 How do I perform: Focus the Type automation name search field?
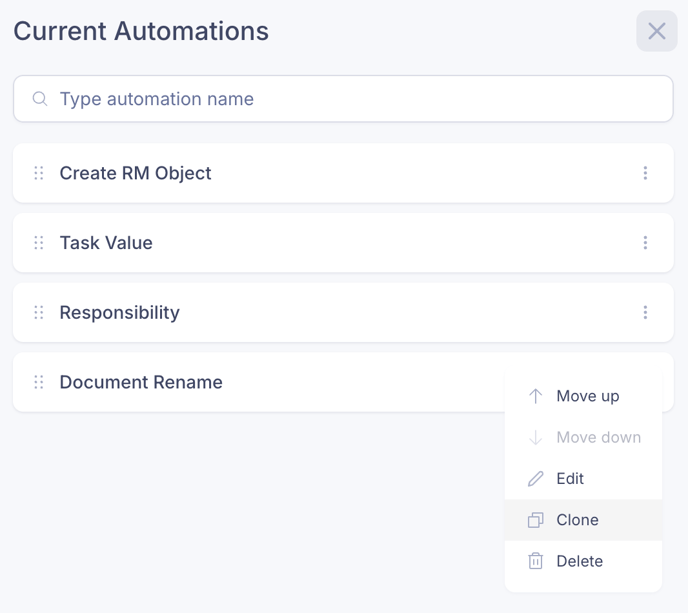(343, 99)
